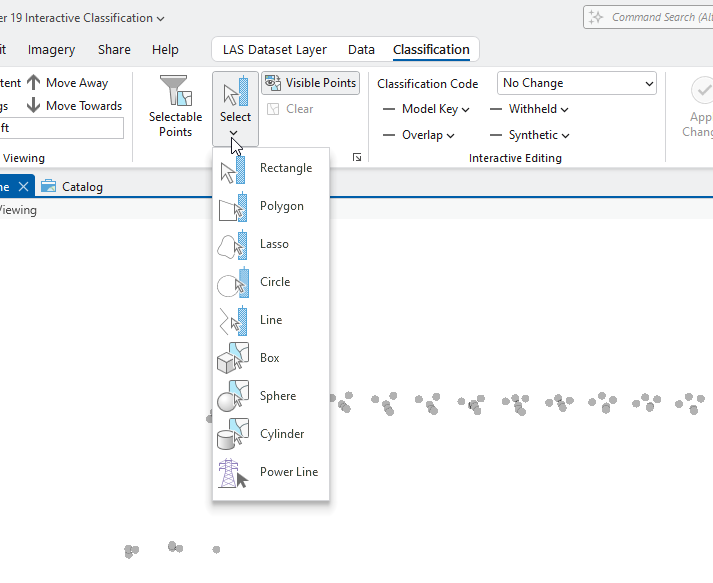Click the Selectable Points funnel icon
The image size is (713, 583).
point(176,90)
